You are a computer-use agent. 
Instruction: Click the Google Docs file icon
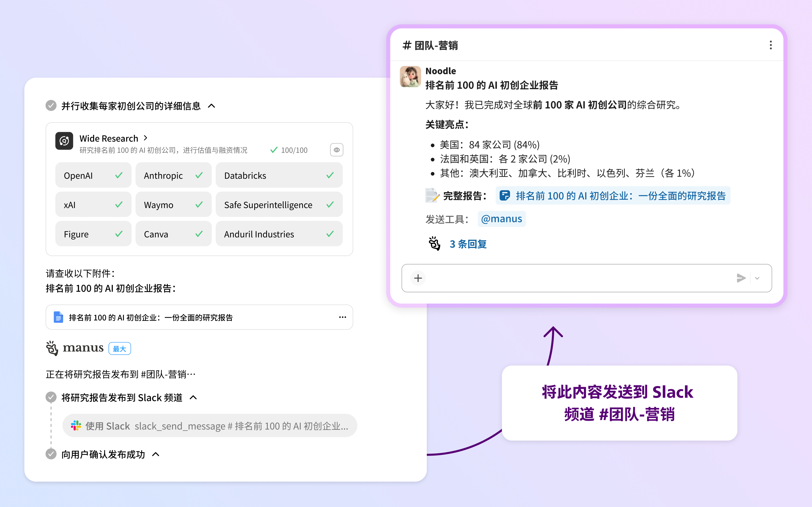point(58,317)
